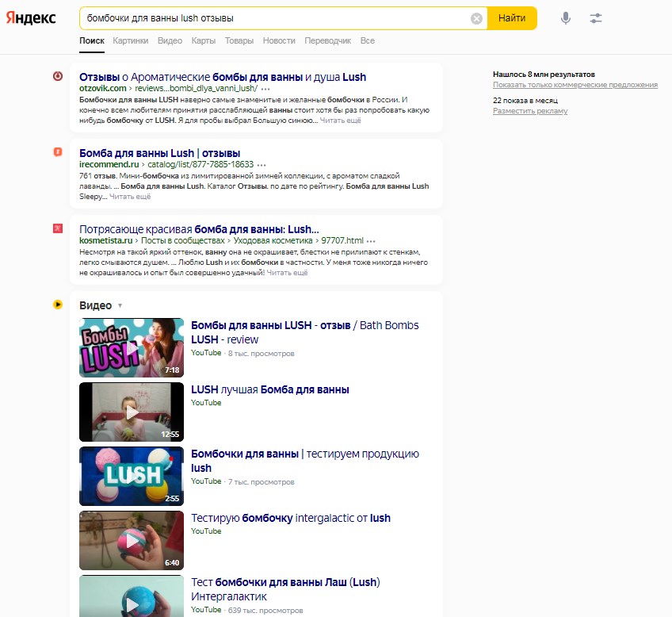
Task: Click the 'Посты в сообществах' breadcrumb
Action: pyautogui.click(x=182, y=240)
